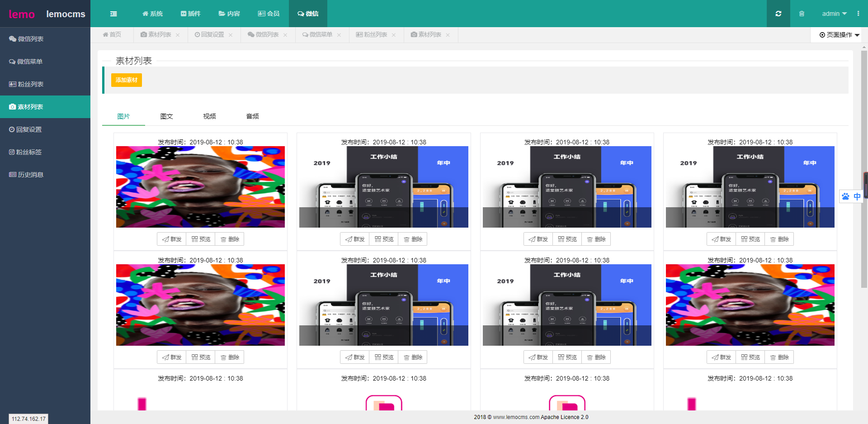Click the paw icon on the right edge

click(846, 196)
